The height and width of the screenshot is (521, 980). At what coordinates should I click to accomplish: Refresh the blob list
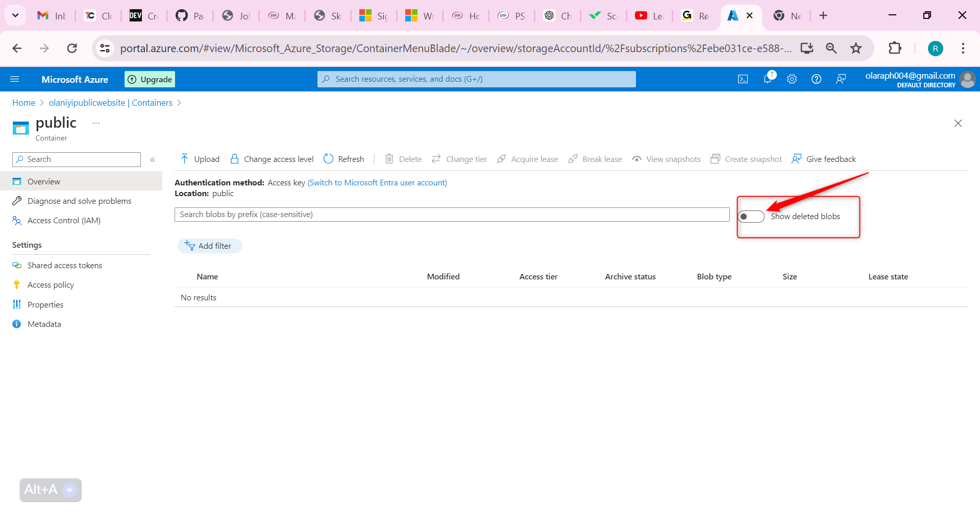344,159
